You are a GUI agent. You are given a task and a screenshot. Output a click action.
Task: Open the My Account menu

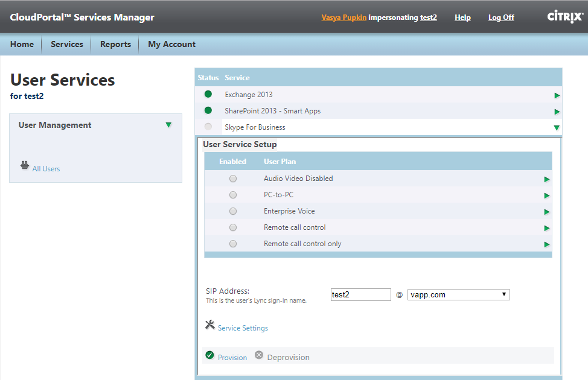pyautogui.click(x=171, y=44)
